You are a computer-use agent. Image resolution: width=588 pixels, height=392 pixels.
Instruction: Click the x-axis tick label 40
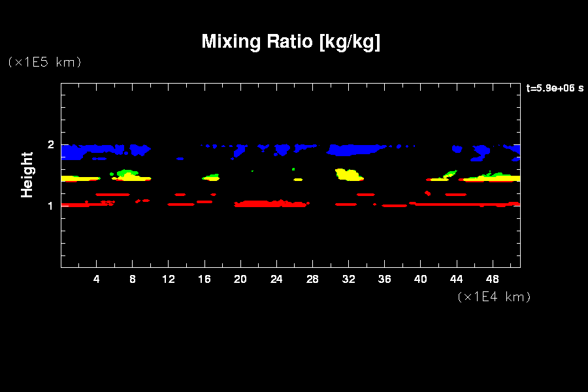click(420, 279)
